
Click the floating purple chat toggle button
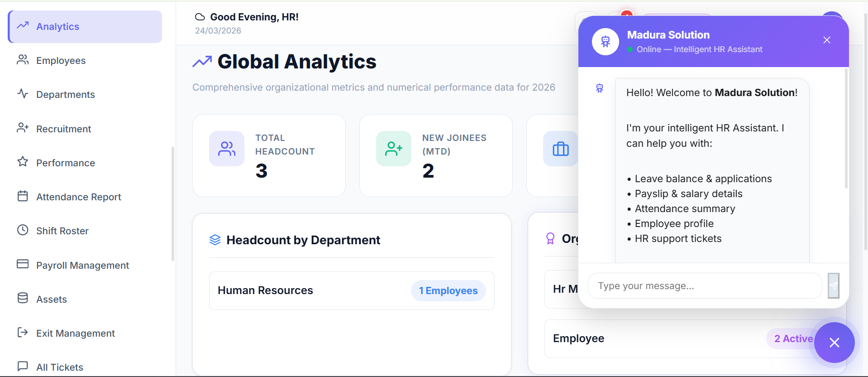click(x=835, y=343)
